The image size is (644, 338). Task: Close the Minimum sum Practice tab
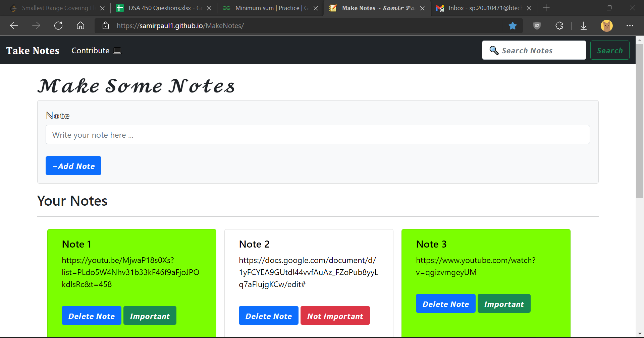316,8
